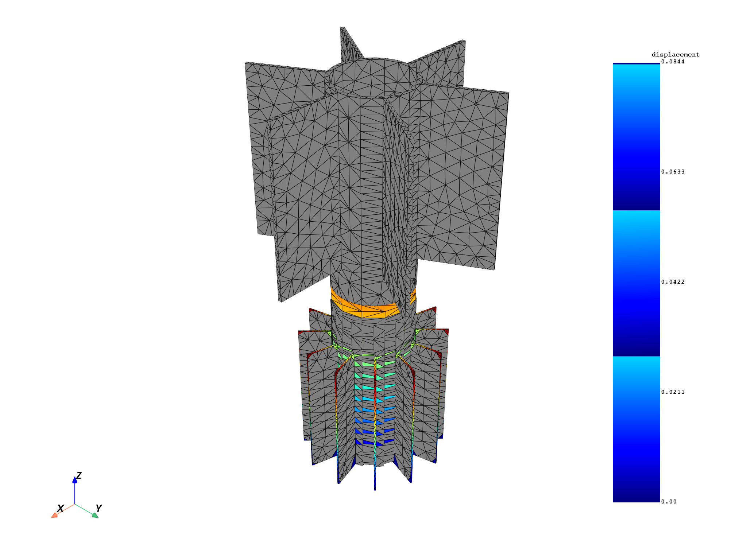Click the blue Z axis arrowhead
747x560 pixels.
(x=75, y=480)
